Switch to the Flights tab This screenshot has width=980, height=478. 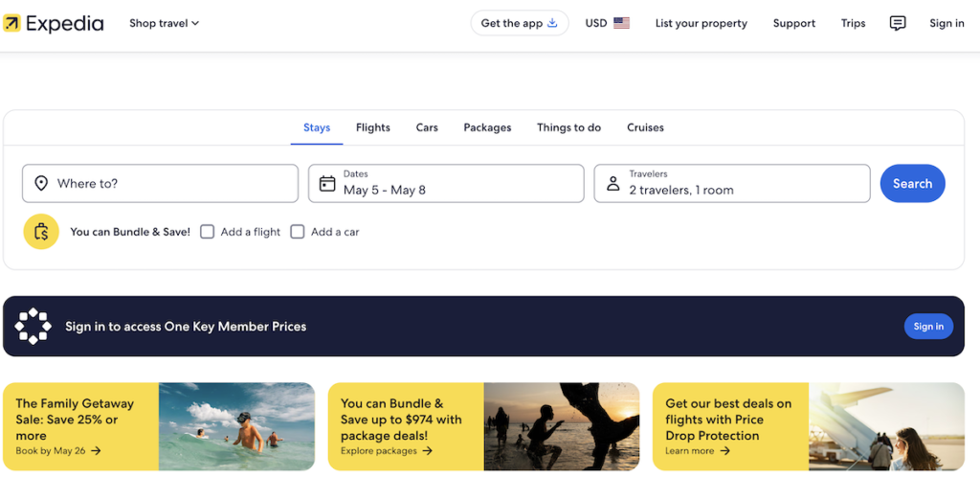(373, 127)
